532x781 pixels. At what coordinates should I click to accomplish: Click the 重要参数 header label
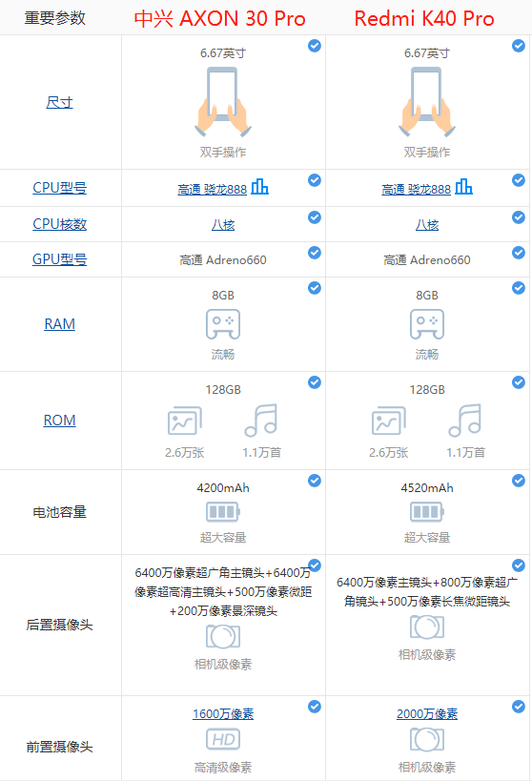click(55, 18)
